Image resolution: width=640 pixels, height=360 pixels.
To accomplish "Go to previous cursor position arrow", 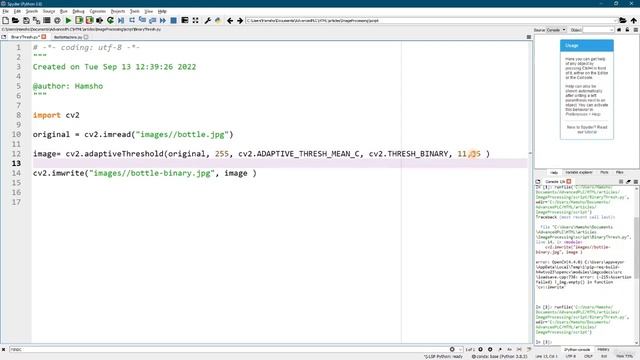I will pyautogui.click(x=230, y=20).
